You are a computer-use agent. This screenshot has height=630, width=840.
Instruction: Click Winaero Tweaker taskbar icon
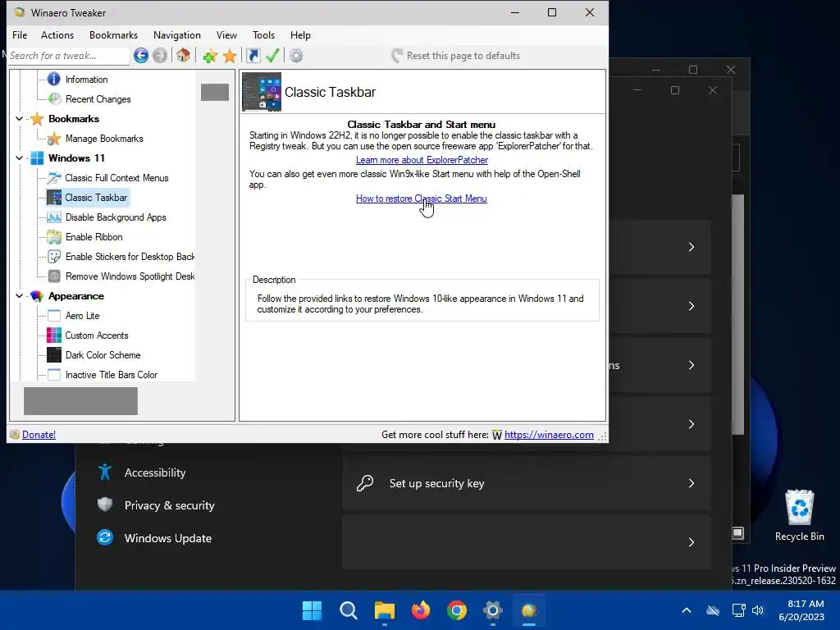coord(529,610)
